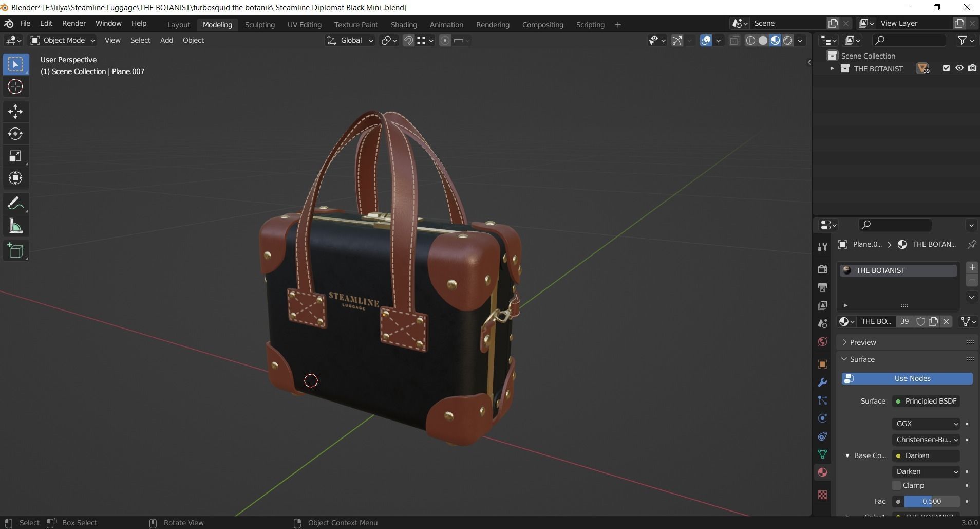
Task: Open the Modifiers wrench tab
Action: (x=822, y=382)
